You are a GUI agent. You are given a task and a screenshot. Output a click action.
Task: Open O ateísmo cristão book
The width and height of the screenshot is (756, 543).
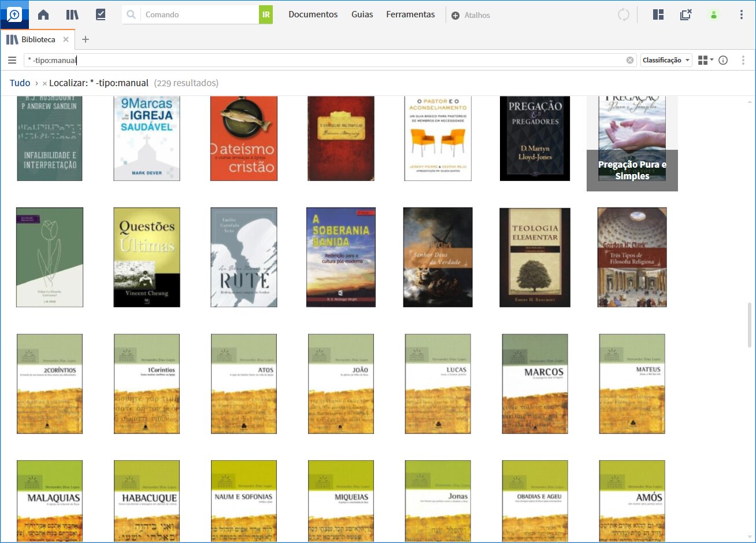click(244, 139)
